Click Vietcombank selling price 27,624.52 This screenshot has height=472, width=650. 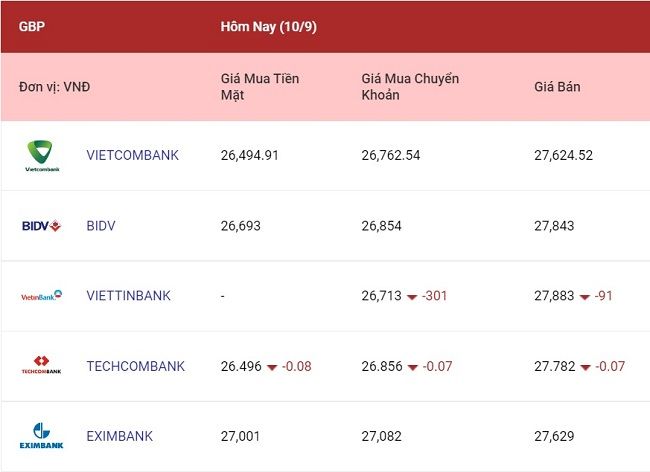click(563, 155)
